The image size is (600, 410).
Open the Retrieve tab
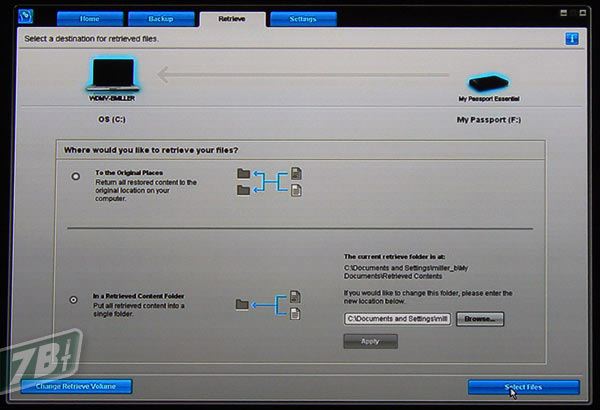coord(232,19)
